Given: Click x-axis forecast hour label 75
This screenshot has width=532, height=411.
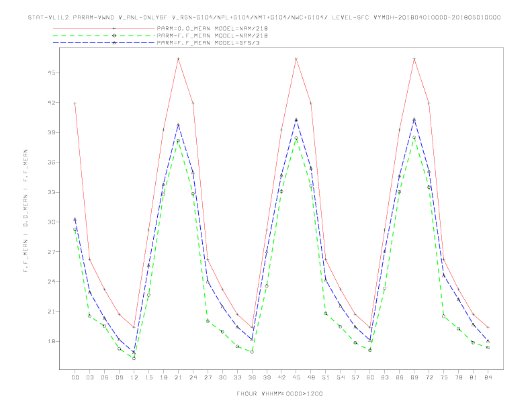Looking at the screenshot, I should pos(444,377).
